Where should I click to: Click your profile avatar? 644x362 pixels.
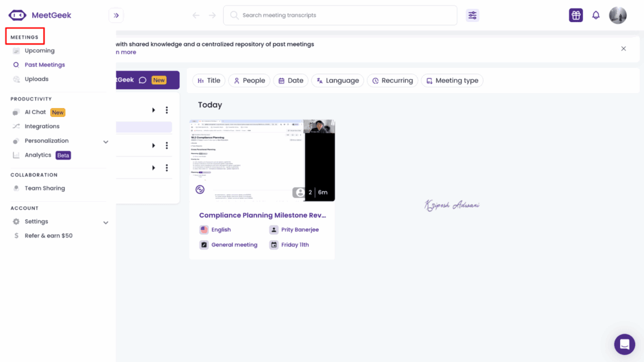pyautogui.click(x=618, y=14)
